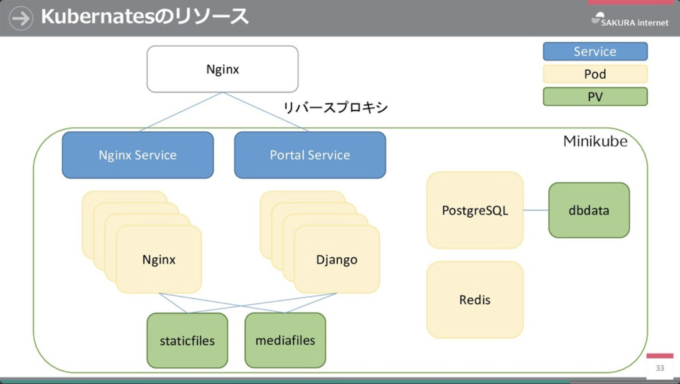
Task: Click the arrow circle icon beside the title
Action: (21, 18)
